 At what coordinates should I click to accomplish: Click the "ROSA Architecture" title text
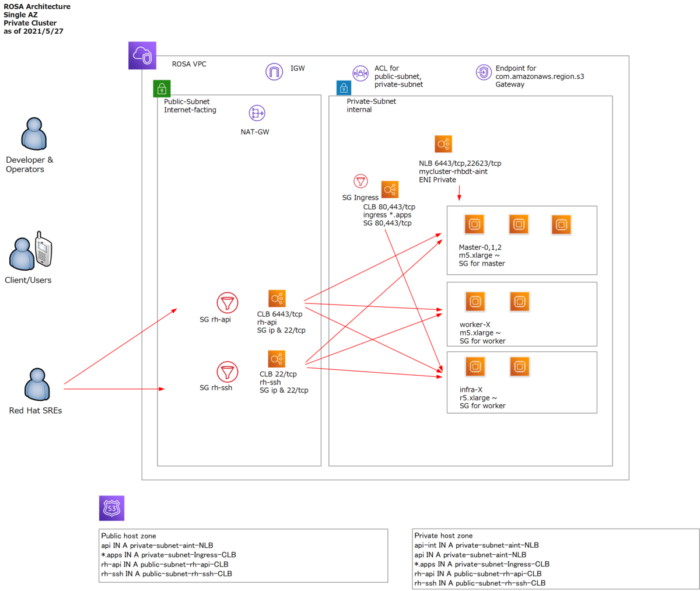(37, 6)
